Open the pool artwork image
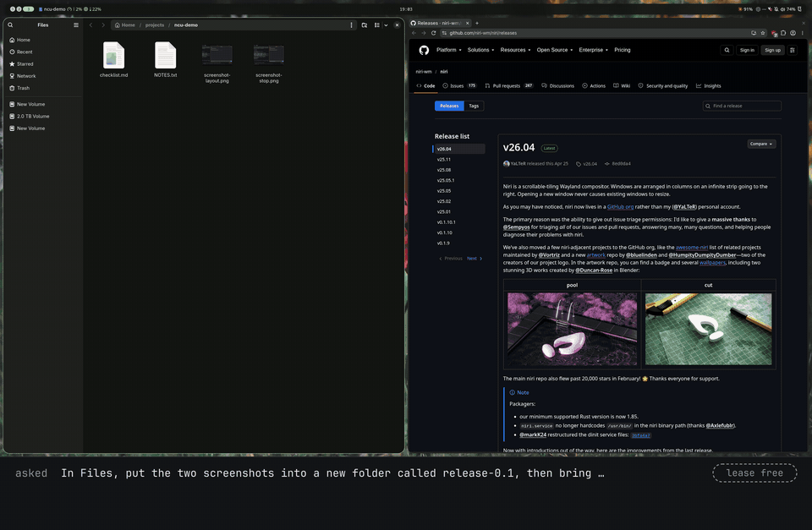This screenshot has height=530, width=812. (573, 329)
